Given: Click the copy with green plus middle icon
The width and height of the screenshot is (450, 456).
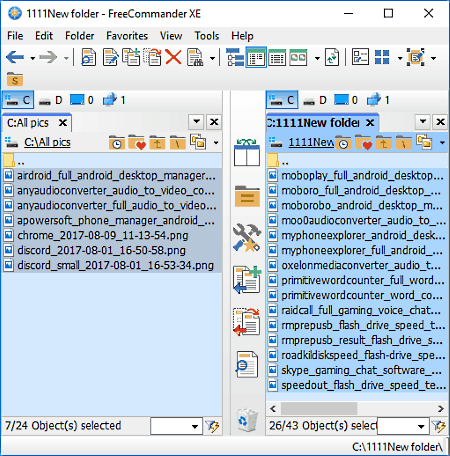Looking at the screenshot, I should pos(247,279).
